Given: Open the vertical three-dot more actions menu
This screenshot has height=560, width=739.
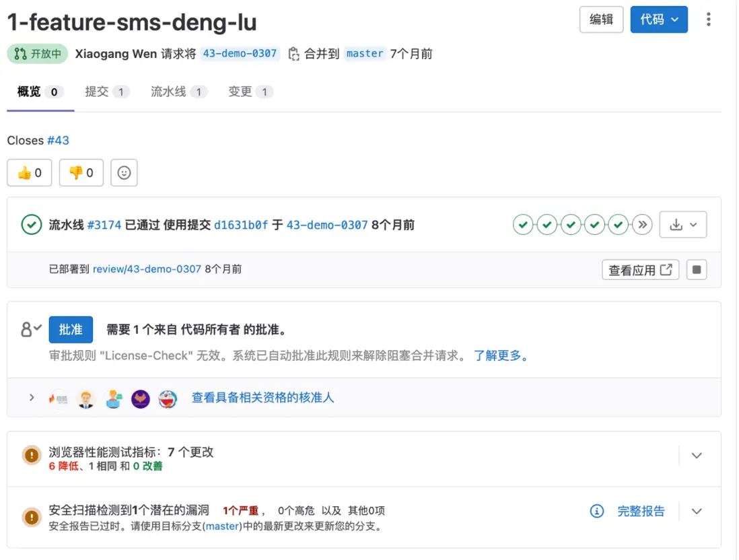Looking at the screenshot, I should click(x=708, y=20).
